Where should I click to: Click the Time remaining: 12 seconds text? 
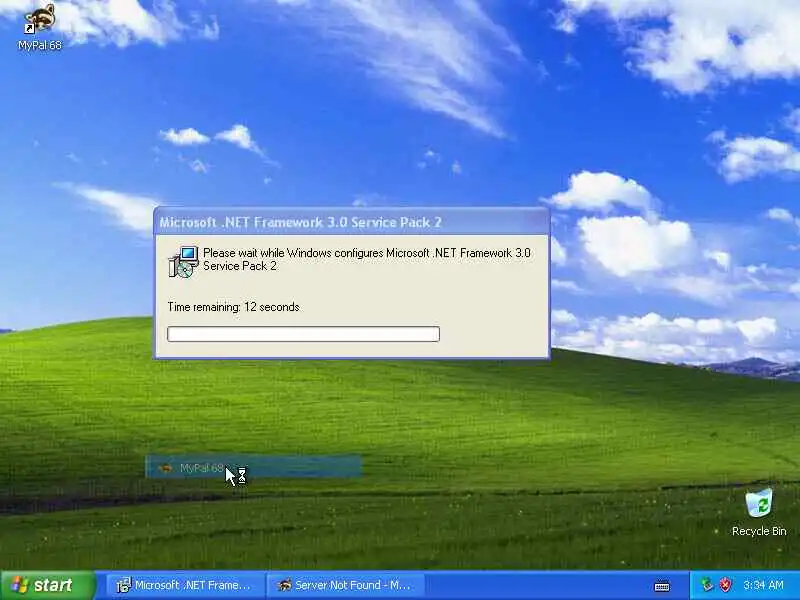234,307
